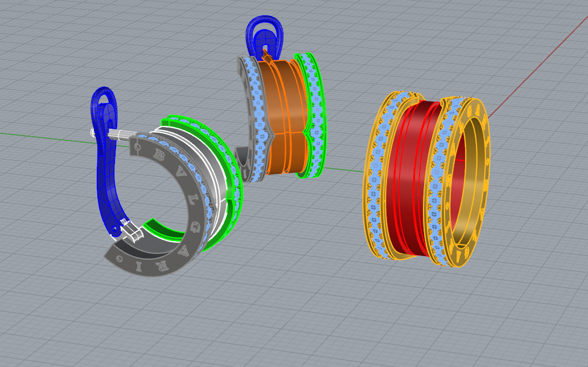Select the blue loop atop the middle earring

[x=265, y=38]
